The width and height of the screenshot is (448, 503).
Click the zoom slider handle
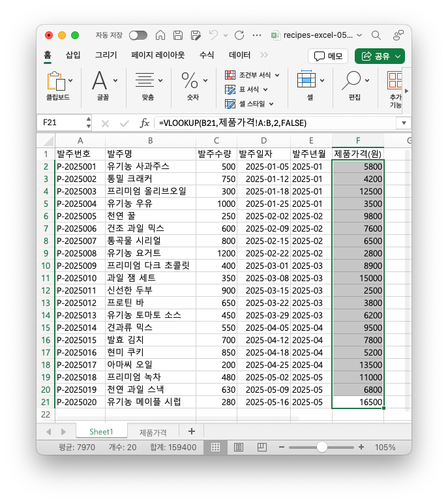[x=321, y=448]
